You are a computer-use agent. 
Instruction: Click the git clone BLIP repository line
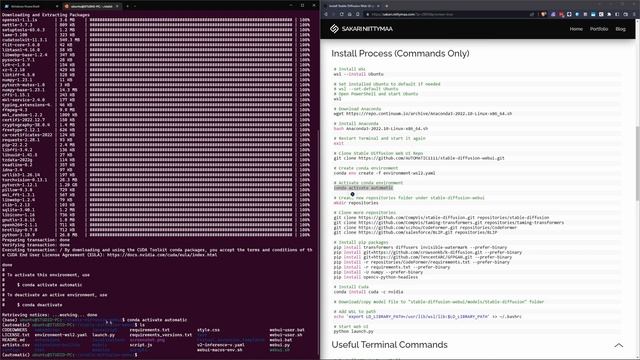[x=415, y=232]
